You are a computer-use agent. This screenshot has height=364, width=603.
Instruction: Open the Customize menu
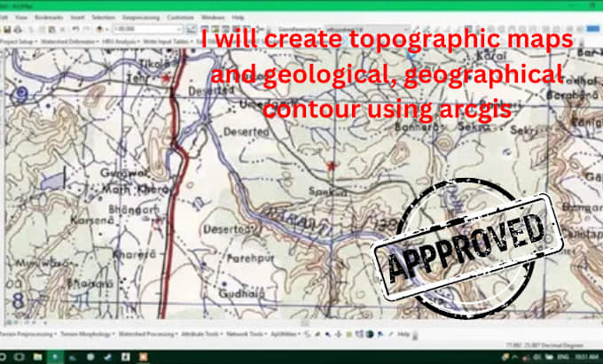coord(180,18)
